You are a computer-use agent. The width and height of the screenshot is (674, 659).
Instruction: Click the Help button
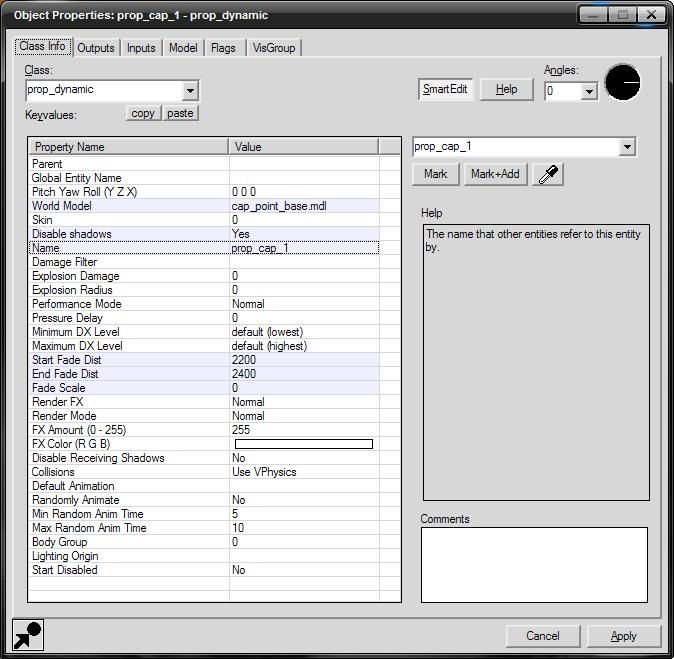(x=506, y=89)
